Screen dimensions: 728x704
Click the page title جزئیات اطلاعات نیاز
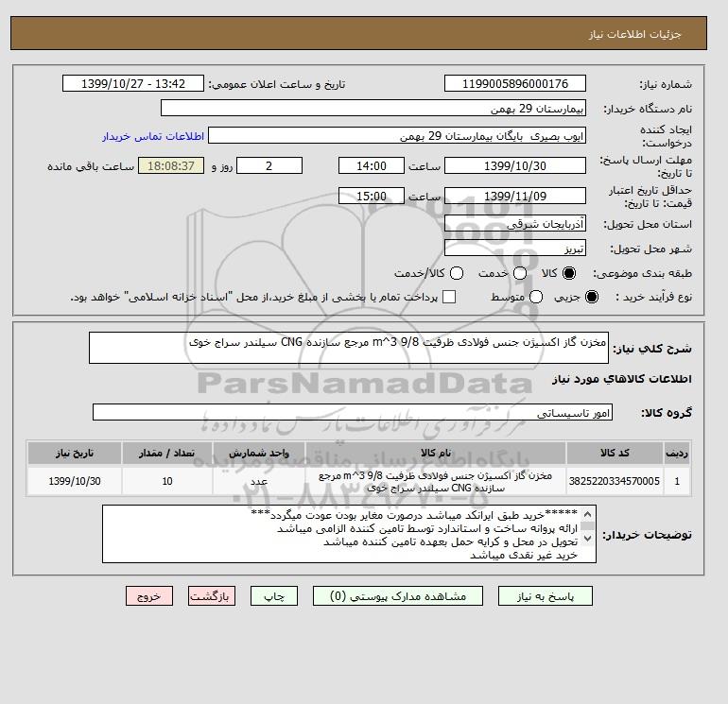tap(634, 34)
